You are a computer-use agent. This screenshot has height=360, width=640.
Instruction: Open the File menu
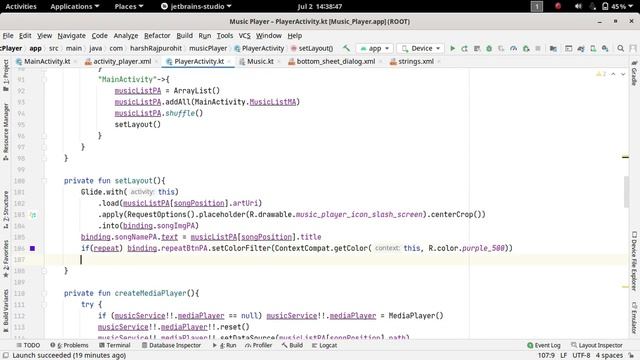tap(8, 36)
